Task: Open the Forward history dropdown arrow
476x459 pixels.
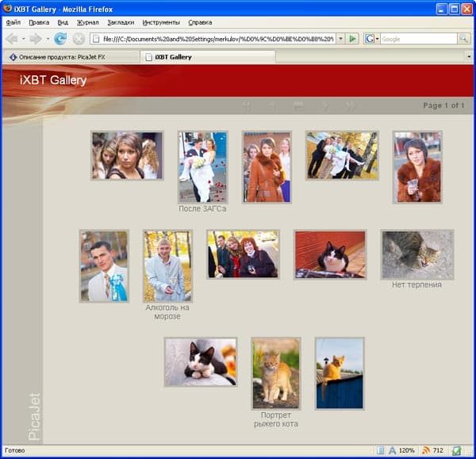Action: (x=48, y=39)
